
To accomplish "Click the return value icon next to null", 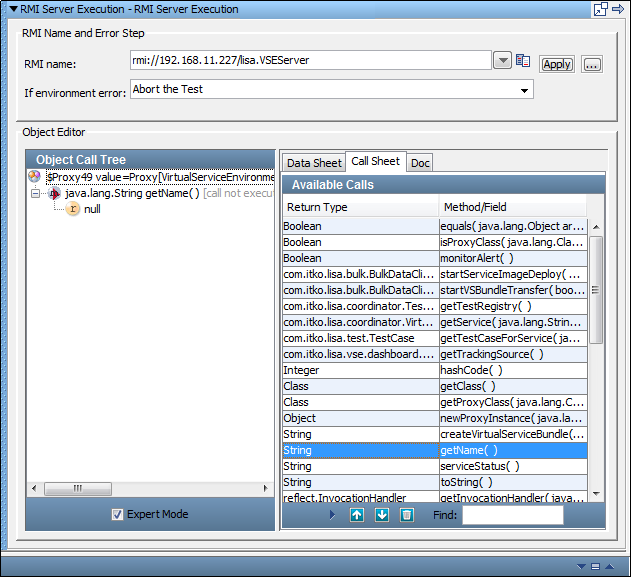I will [72, 209].
